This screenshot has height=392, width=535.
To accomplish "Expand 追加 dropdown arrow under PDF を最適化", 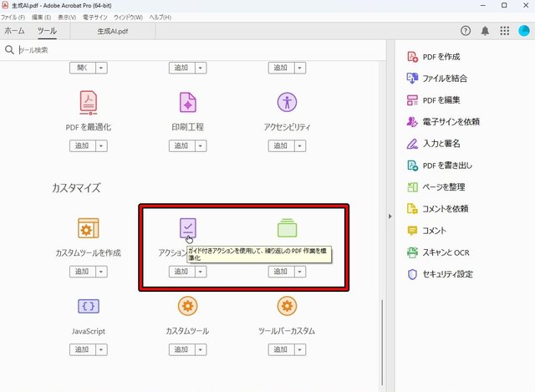I will point(101,145).
